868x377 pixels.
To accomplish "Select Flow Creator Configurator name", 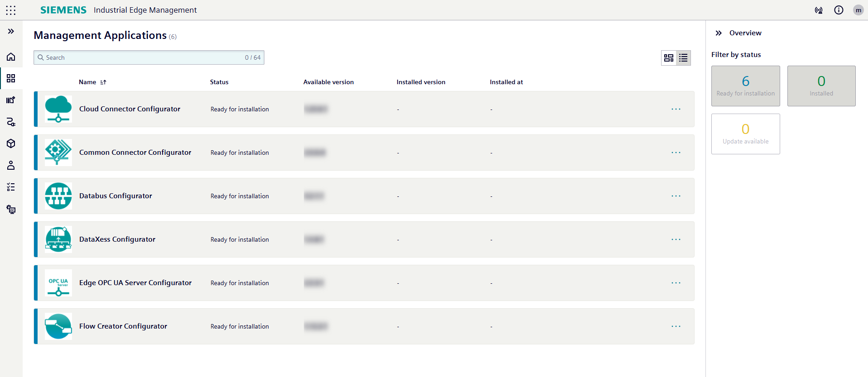I will pyautogui.click(x=123, y=326).
